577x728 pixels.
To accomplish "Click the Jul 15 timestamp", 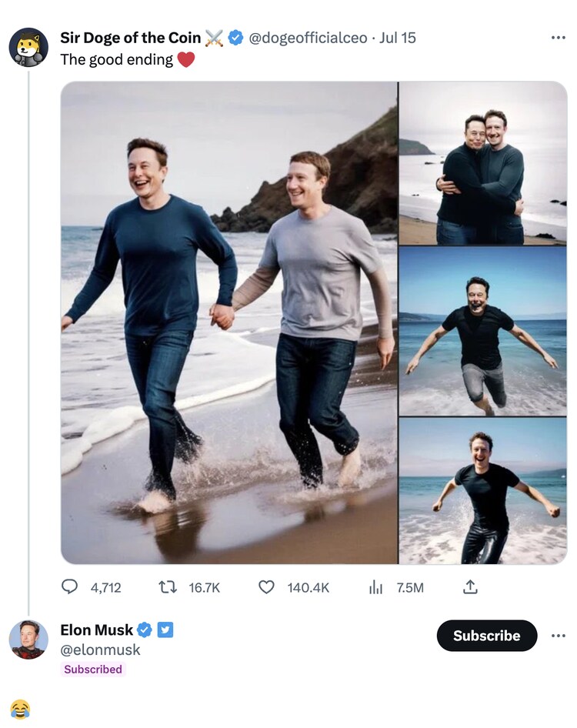I will (x=398, y=38).
